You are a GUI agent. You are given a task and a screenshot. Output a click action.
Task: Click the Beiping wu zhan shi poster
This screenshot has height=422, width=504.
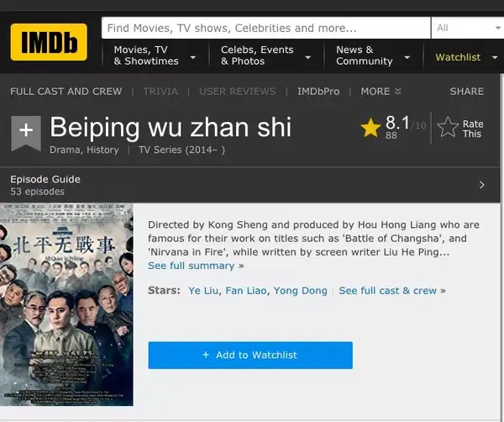pos(66,304)
